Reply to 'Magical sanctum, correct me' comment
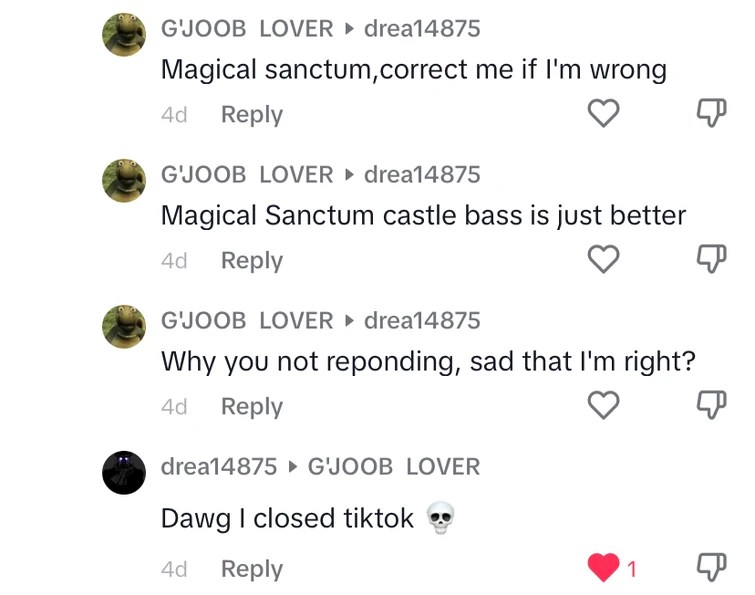The width and height of the screenshot is (755, 595). point(252,115)
